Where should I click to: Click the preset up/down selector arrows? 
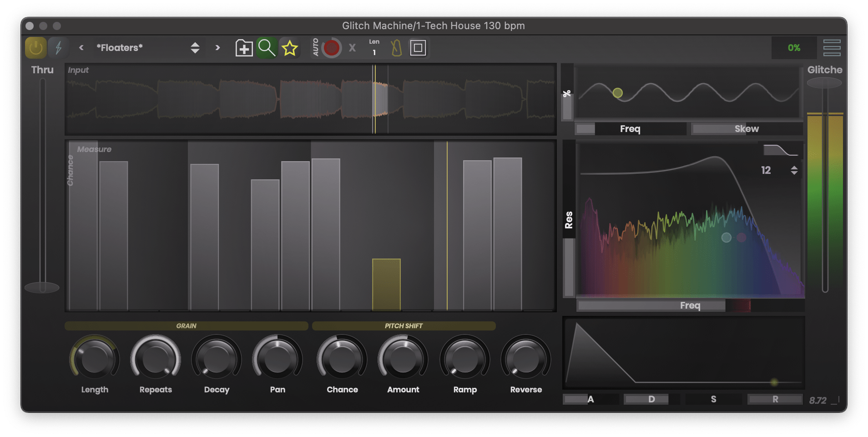[x=195, y=47]
